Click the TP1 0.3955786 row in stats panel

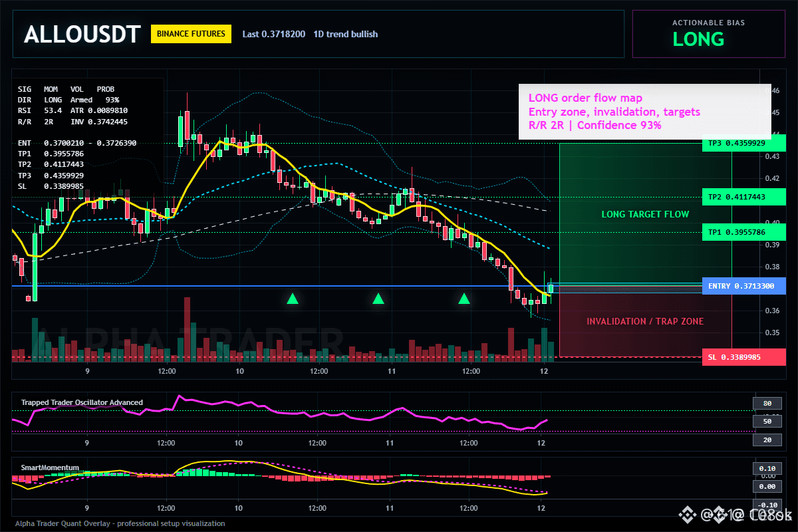[x=51, y=154]
